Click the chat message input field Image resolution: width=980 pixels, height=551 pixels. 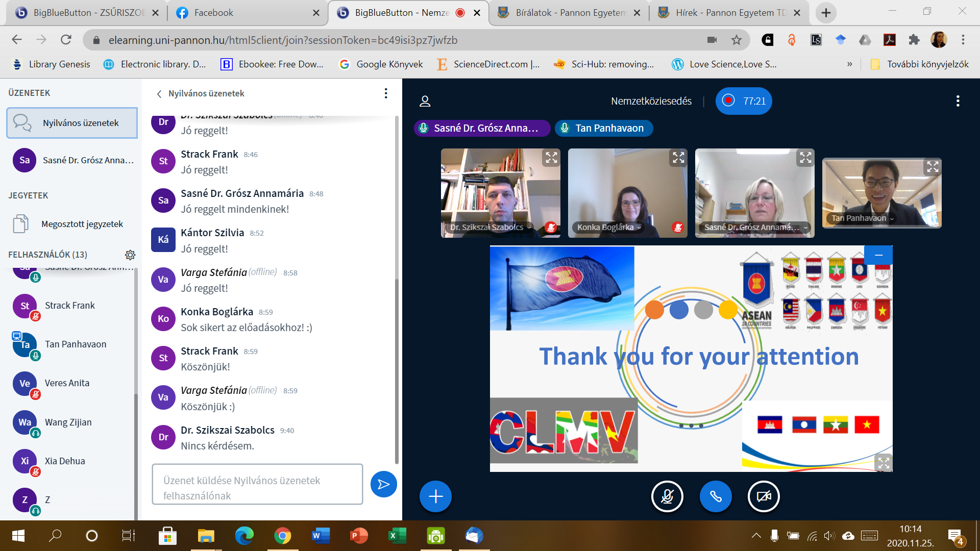coord(257,484)
